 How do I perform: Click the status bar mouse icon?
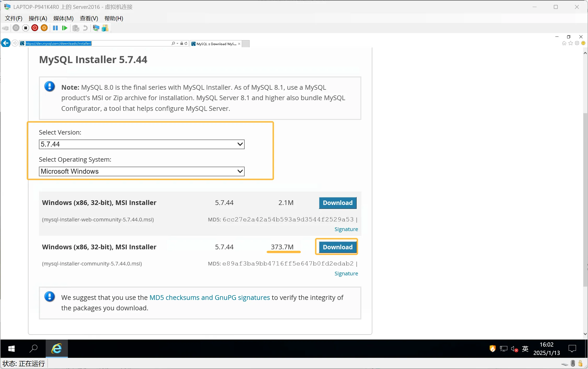[573, 364]
